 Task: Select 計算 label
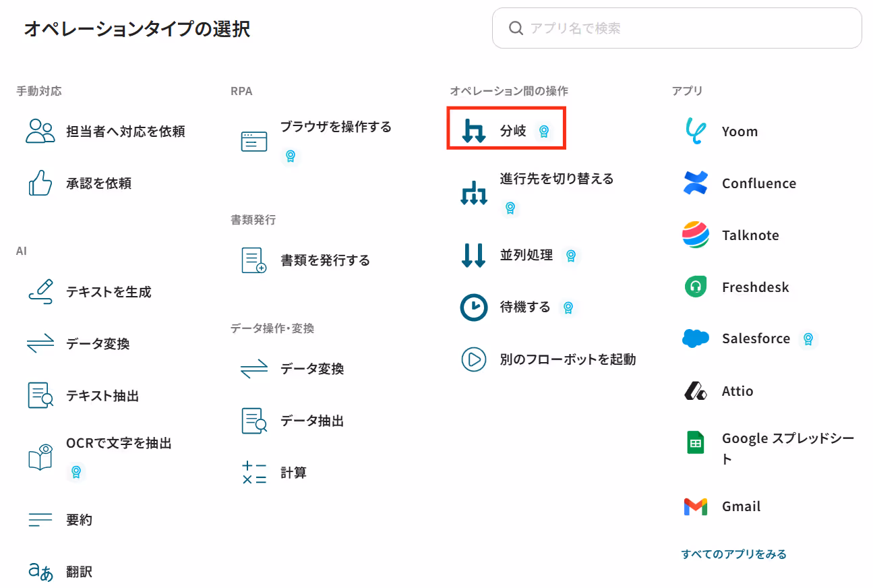coord(293,473)
